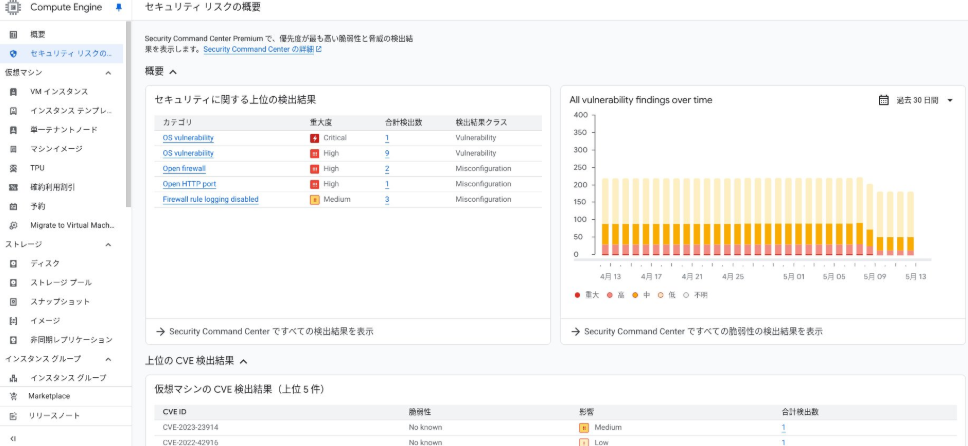Click the chart bar above 4月 13

[605, 216]
